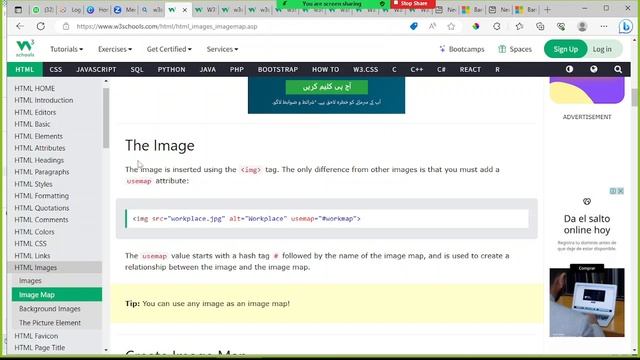Open the tab actions menu icon at far left
Image resolution: width=640 pixels, height=360 pixels.
(18, 10)
